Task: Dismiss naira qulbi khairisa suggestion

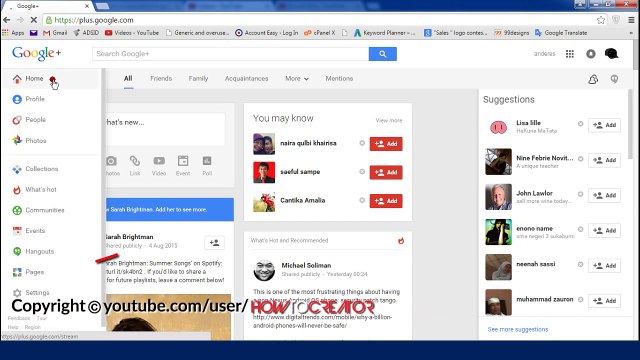Action: click(x=362, y=143)
